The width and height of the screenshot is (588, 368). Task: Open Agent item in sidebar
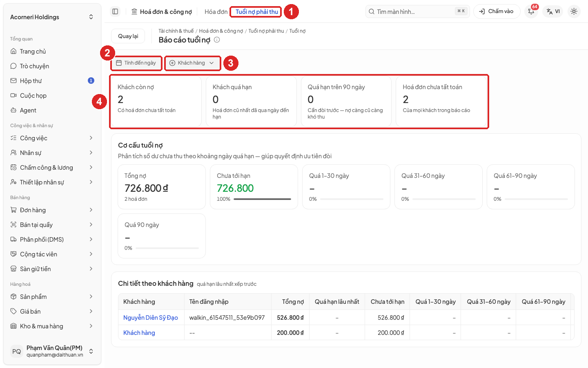tap(52, 110)
